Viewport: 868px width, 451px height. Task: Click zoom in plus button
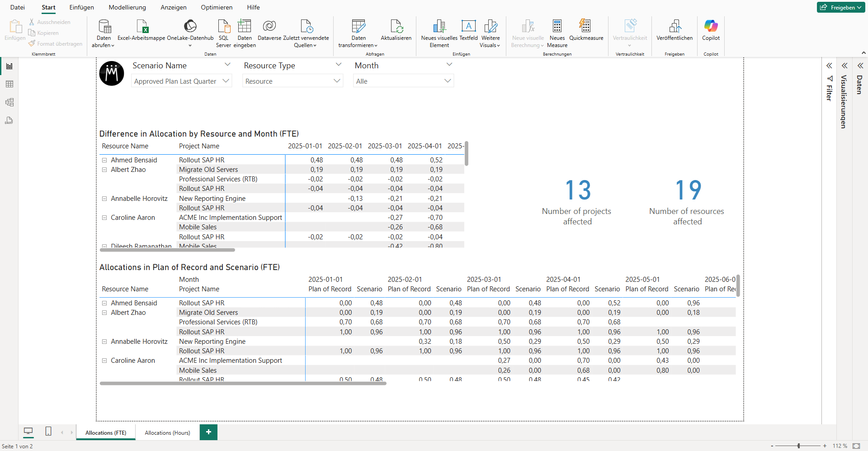825,446
